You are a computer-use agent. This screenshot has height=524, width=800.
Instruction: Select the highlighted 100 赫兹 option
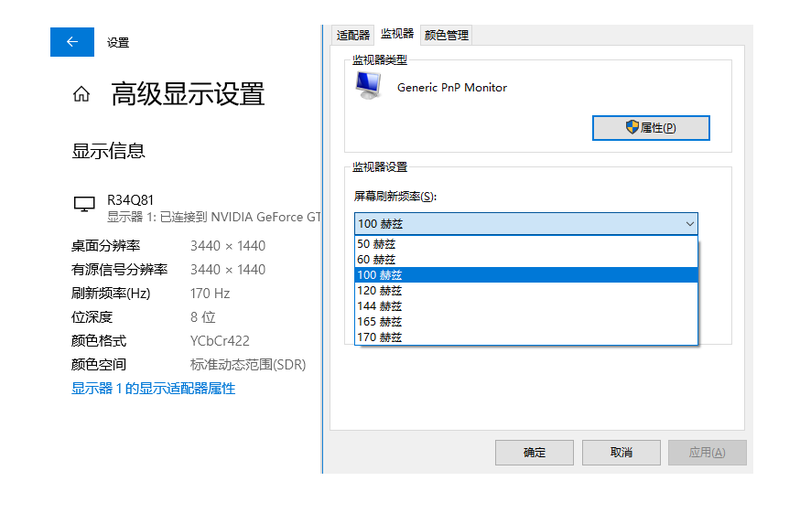click(x=526, y=275)
